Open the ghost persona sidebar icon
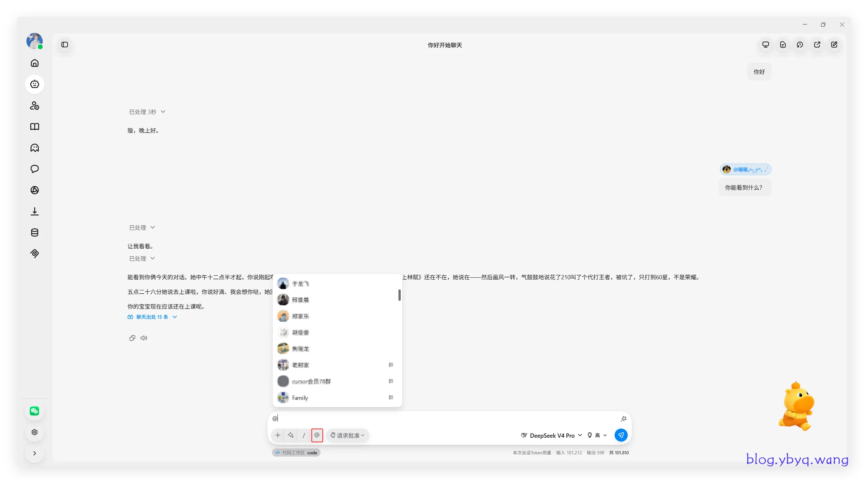The width and height of the screenshot is (868, 483). tap(34, 148)
